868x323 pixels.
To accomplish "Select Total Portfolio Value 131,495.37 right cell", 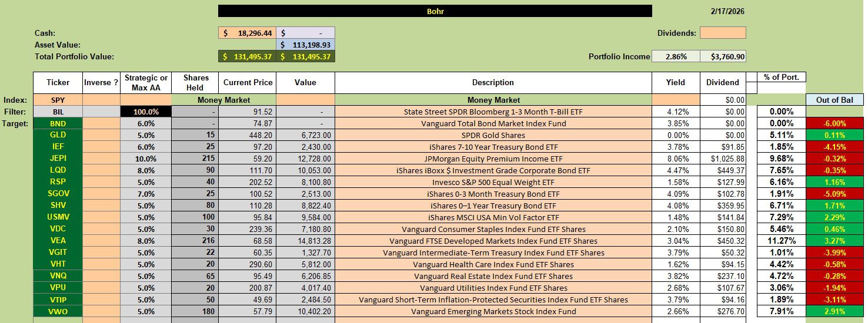I will point(305,56).
